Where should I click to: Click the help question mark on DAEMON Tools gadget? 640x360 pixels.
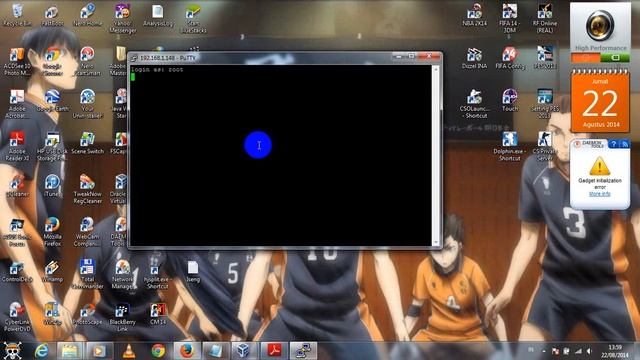613,144
